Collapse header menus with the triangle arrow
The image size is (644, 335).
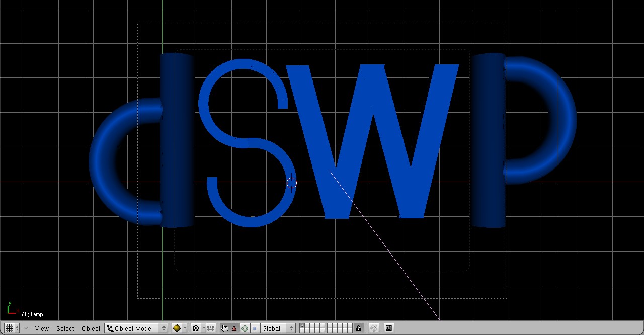(x=26, y=328)
